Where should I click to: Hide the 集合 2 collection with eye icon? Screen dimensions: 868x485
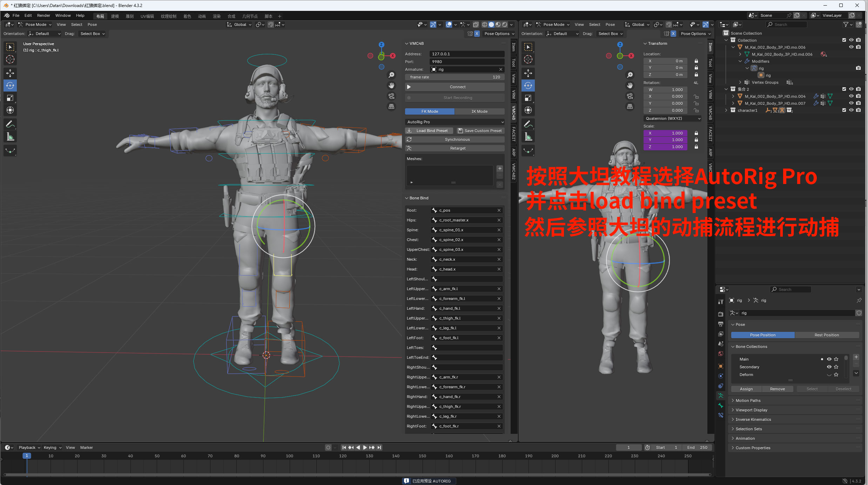tap(851, 89)
